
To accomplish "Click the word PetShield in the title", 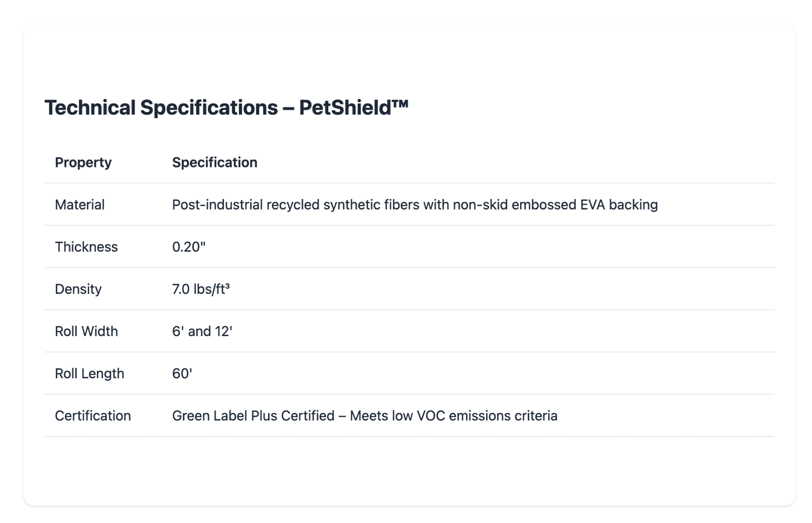I will (x=345, y=108).
